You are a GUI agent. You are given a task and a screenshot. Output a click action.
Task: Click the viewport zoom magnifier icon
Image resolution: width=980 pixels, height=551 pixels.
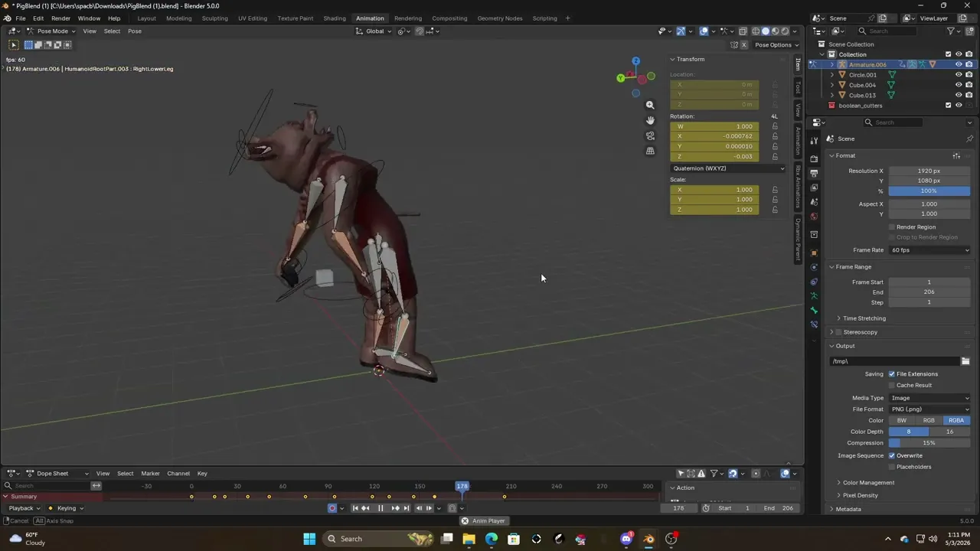coord(650,105)
